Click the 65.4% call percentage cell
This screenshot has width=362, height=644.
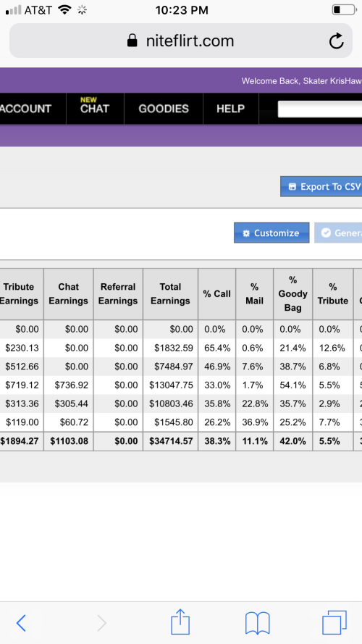point(216,348)
